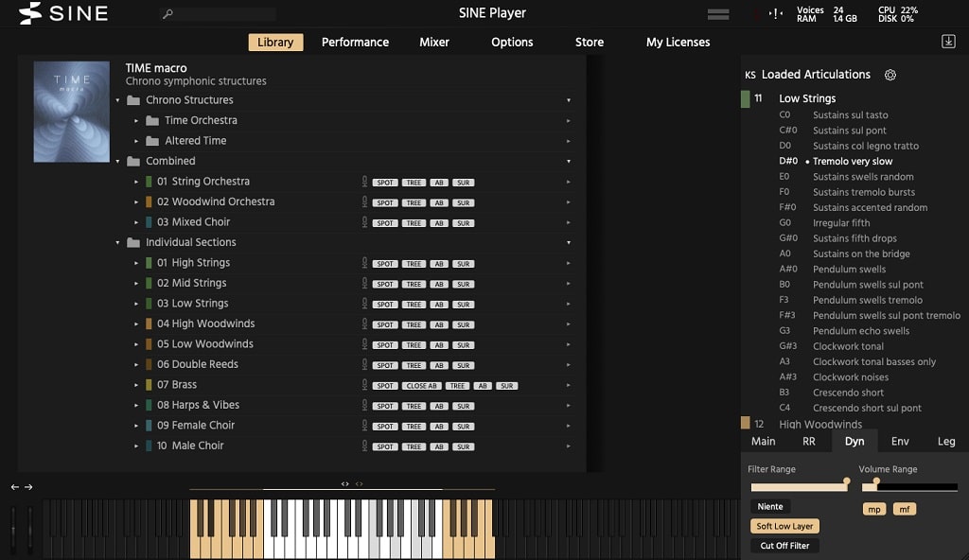The height and width of the screenshot is (560, 969).
Task: Switch to the Env tab
Action: click(x=900, y=442)
